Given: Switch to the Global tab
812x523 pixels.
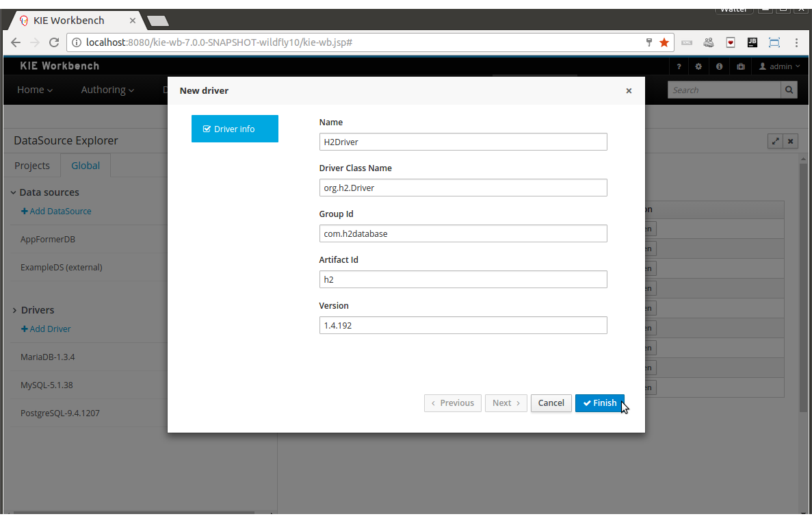Looking at the screenshot, I should point(86,166).
